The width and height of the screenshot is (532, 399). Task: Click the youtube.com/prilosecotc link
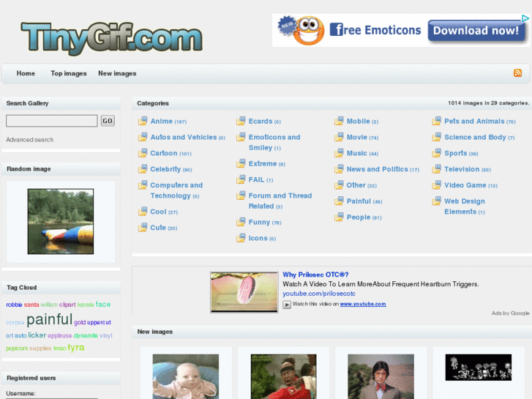(x=319, y=294)
